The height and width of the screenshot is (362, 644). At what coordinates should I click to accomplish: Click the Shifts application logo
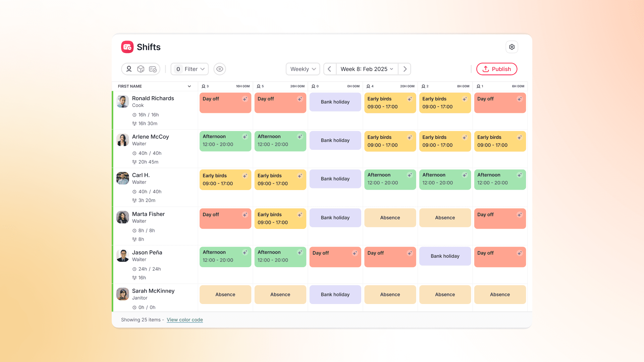pos(127,47)
